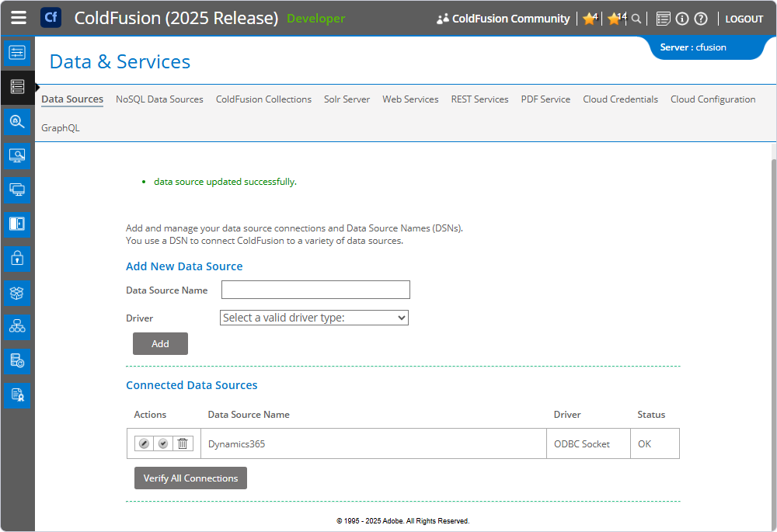Viewport: 777px width, 532px height.
Task: Open Enterprise Manager via the cluster icon
Action: pyautogui.click(x=17, y=326)
